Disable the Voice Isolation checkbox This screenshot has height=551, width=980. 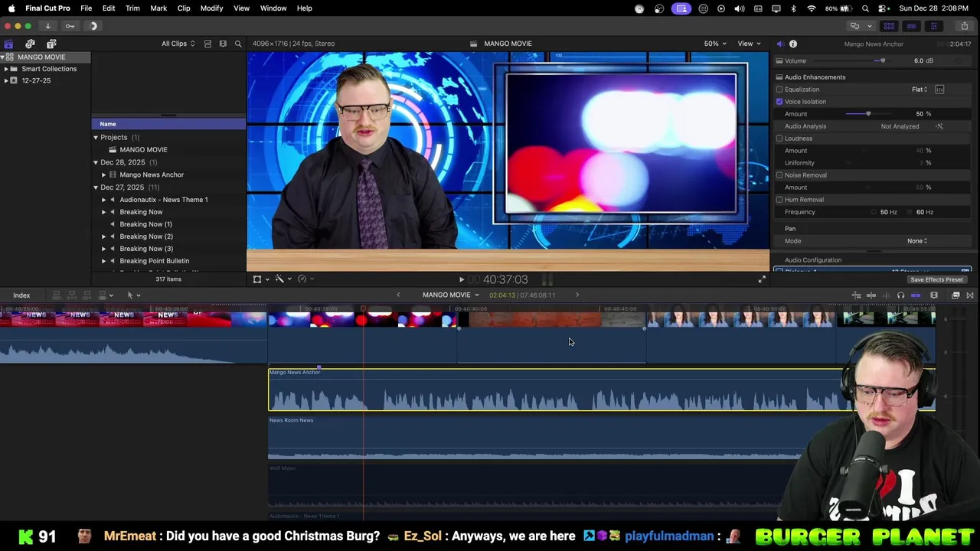779,102
